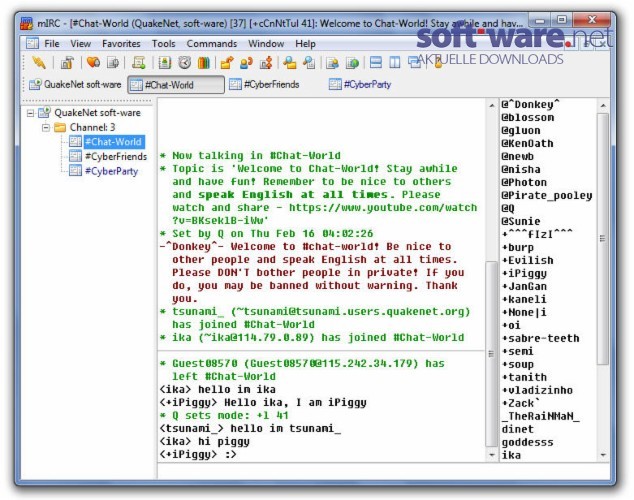The image size is (634, 500).
Task: Collapse the QuakeNet soft-ware tree node
Action: pyautogui.click(x=30, y=113)
